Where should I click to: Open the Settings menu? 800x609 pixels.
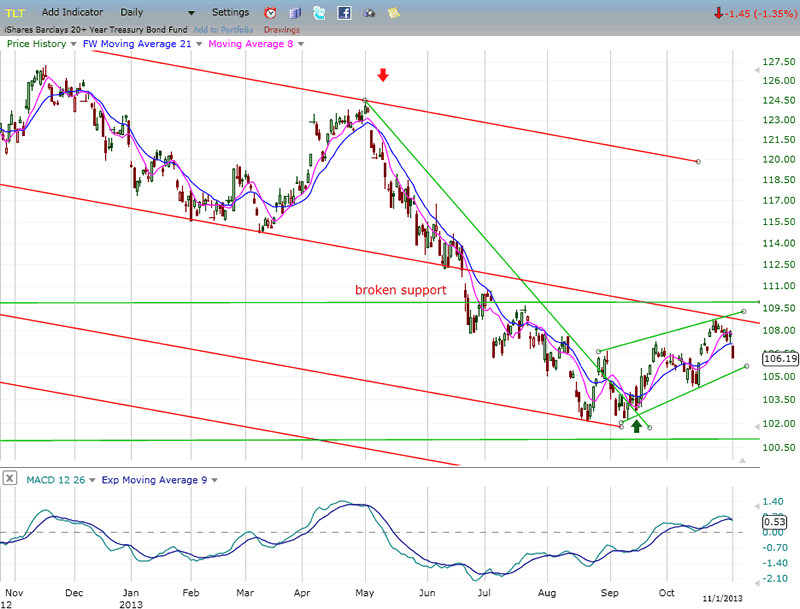(x=231, y=12)
